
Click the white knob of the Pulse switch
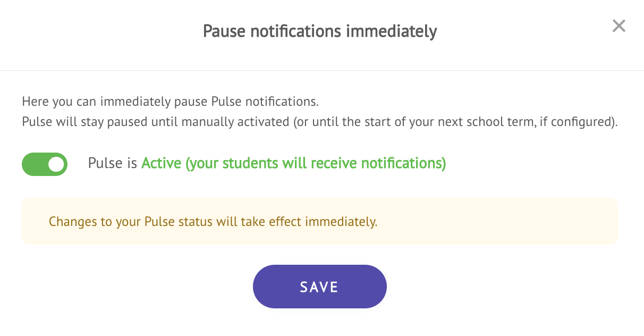56,164
